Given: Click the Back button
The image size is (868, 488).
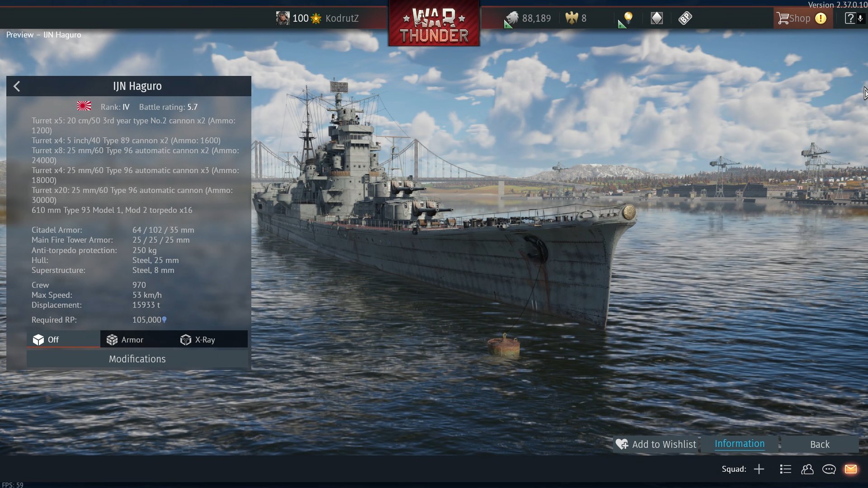Looking at the screenshot, I should pyautogui.click(x=820, y=444).
